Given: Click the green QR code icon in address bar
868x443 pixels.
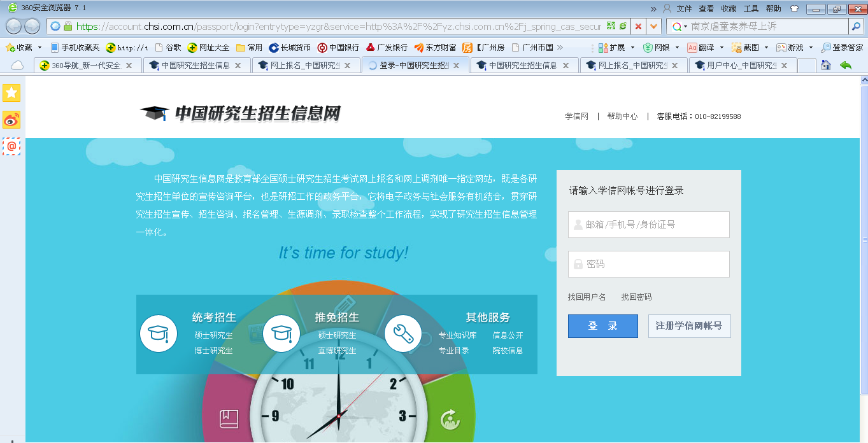Looking at the screenshot, I should pos(611,26).
